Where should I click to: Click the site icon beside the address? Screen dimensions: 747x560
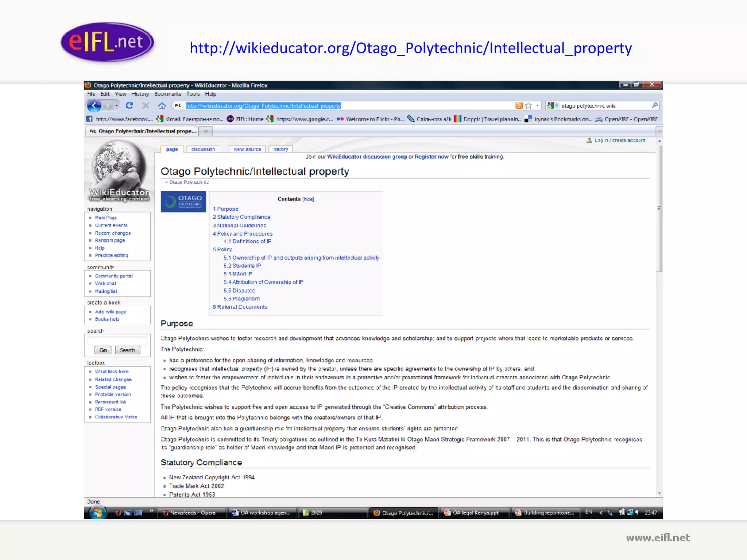click(178, 105)
